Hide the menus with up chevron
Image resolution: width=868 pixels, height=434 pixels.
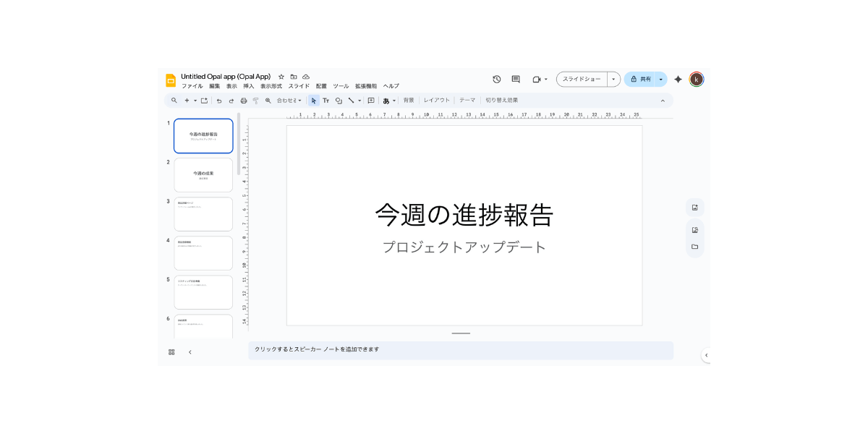coord(663,101)
